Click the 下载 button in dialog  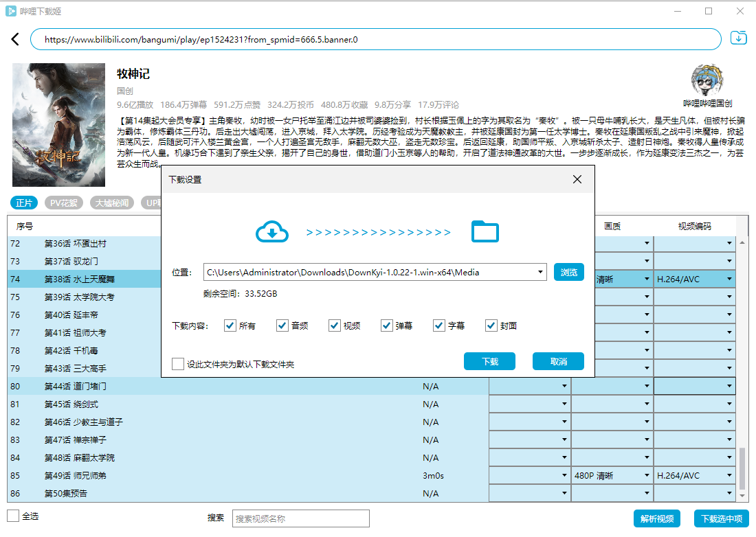[x=489, y=361]
